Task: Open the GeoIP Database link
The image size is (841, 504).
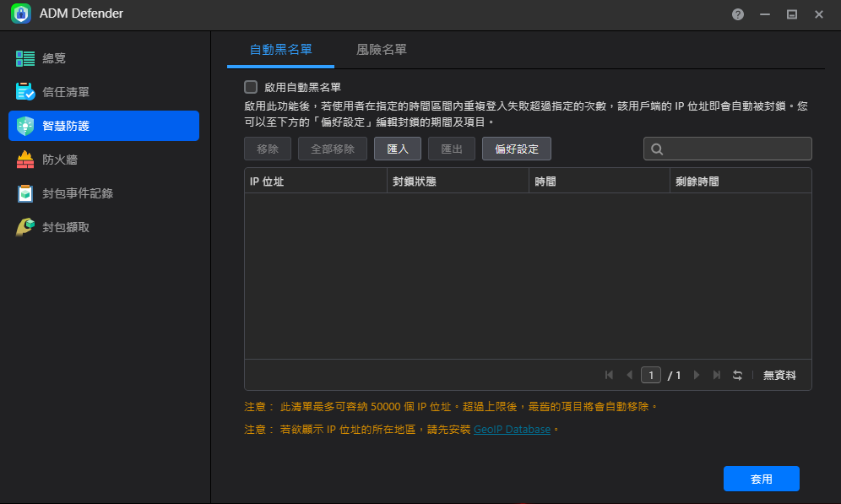Action: click(x=512, y=430)
